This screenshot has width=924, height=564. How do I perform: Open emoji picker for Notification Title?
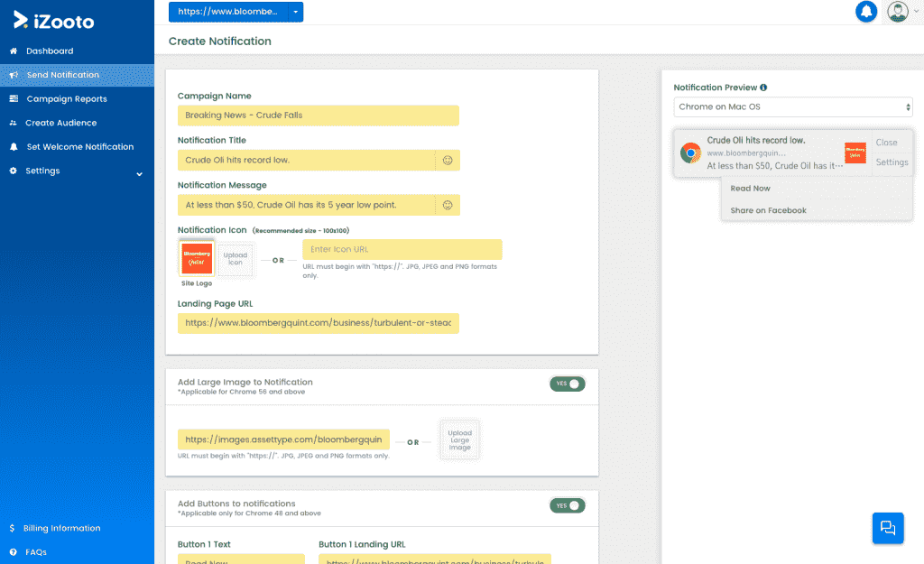pyautogui.click(x=447, y=161)
